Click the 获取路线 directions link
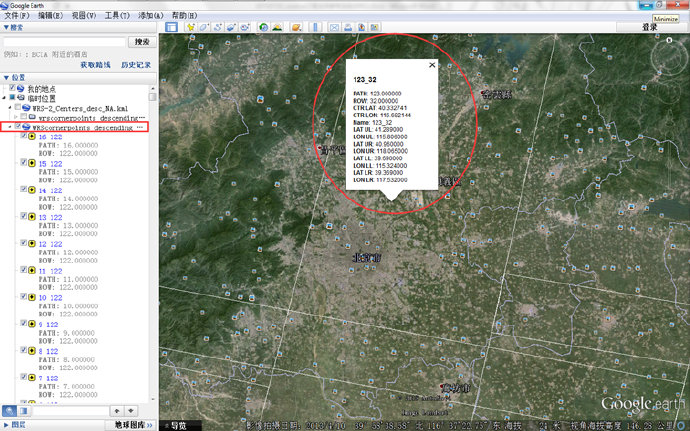The width and height of the screenshot is (690, 431). coord(95,65)
